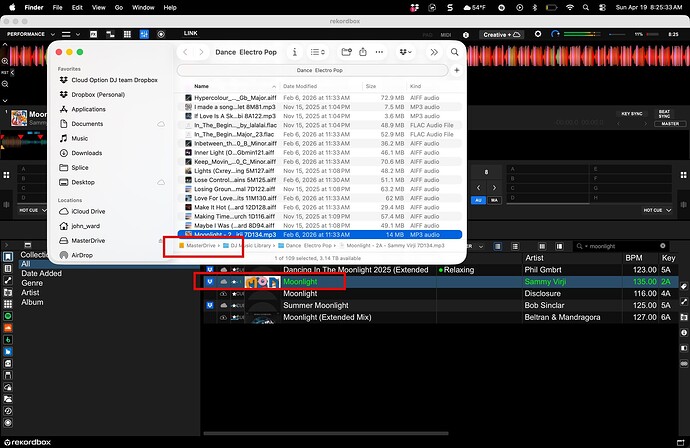Click the MIDI button in rekordbox top bar

pos(446,35)
